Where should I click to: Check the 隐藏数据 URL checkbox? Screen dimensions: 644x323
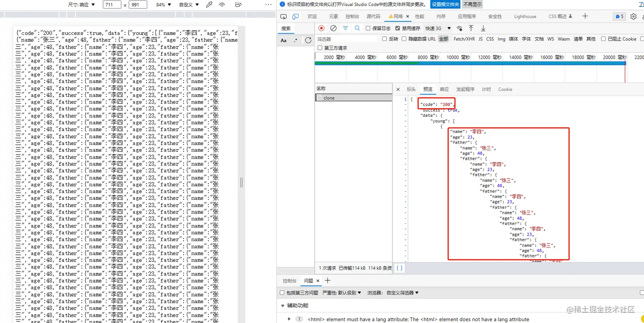coord(404,39)
